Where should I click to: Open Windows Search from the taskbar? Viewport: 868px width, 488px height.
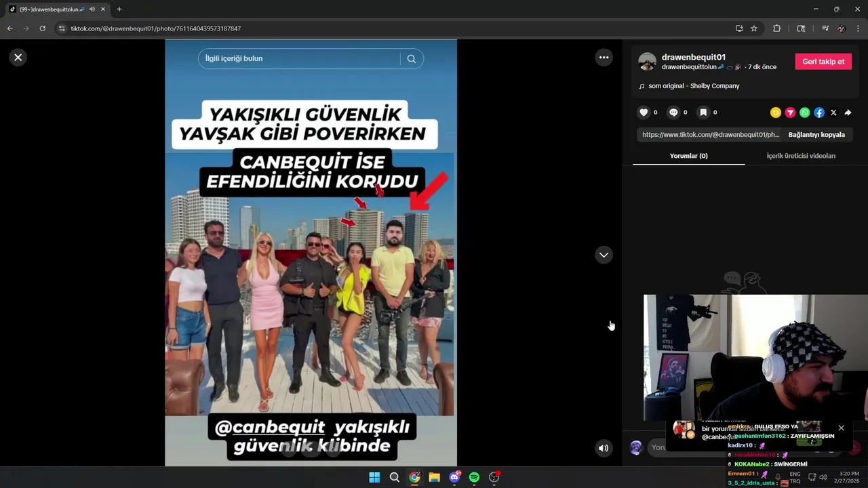click(394, 477)
